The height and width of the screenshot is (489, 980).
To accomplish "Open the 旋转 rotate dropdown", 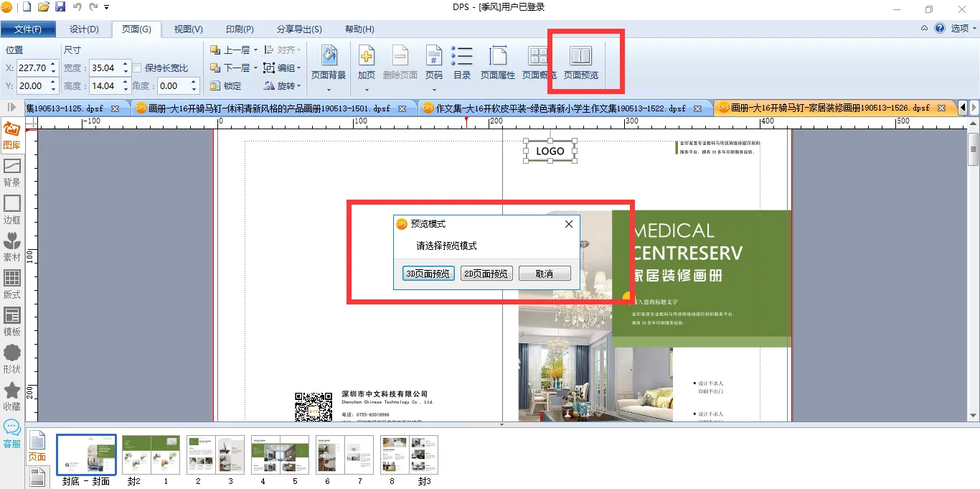I will [x=282, y=85].
